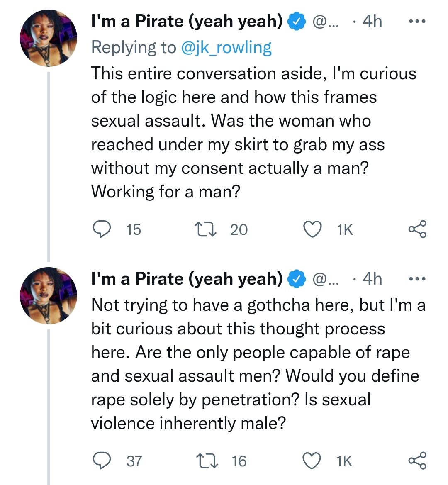Open more options menu on first tweet

click(x=417, y=21)
